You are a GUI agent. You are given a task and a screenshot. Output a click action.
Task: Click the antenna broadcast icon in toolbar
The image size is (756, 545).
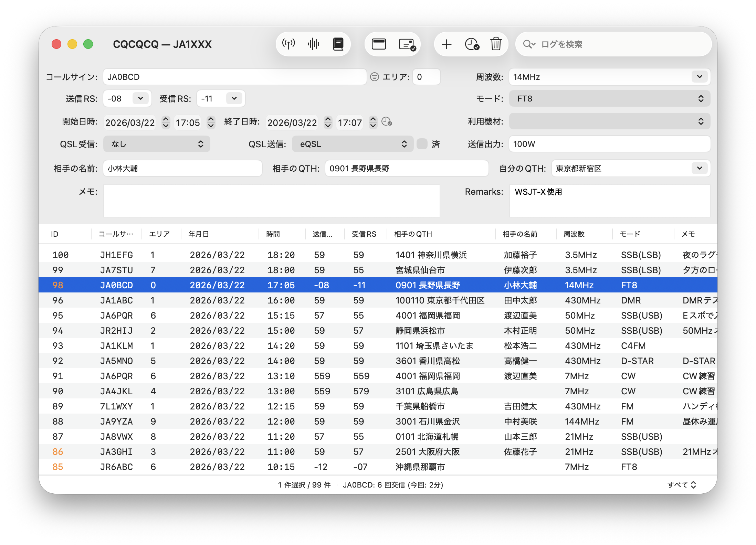click(288, 44)
